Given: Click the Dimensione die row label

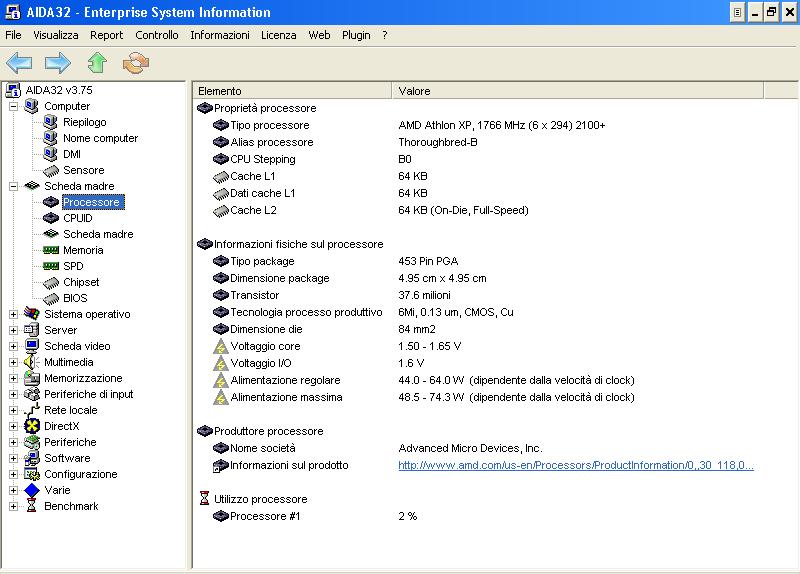Looking at the screenshot, I should pos(266,329).
